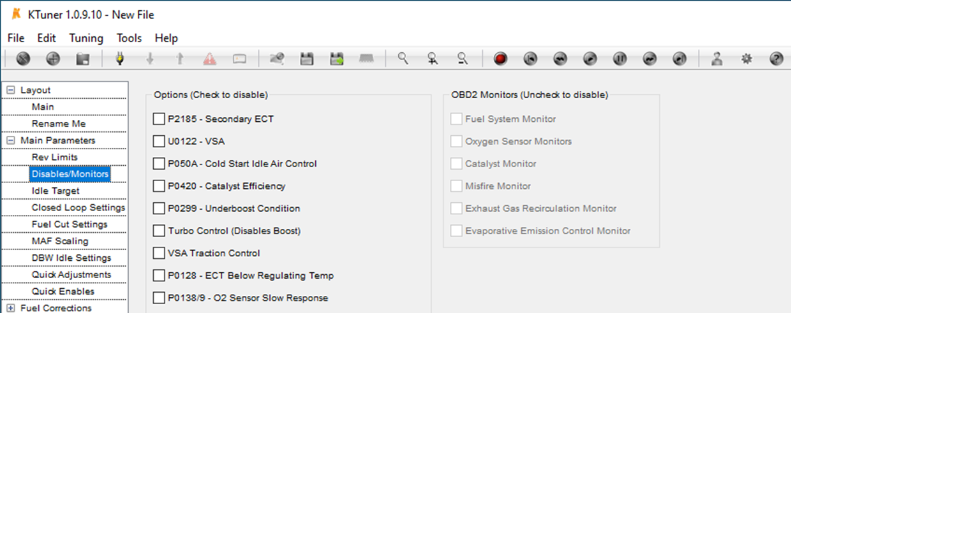The image size is (980, 551).
Task: Open Fuel Cut Settings in the tree
Action: 70,224
